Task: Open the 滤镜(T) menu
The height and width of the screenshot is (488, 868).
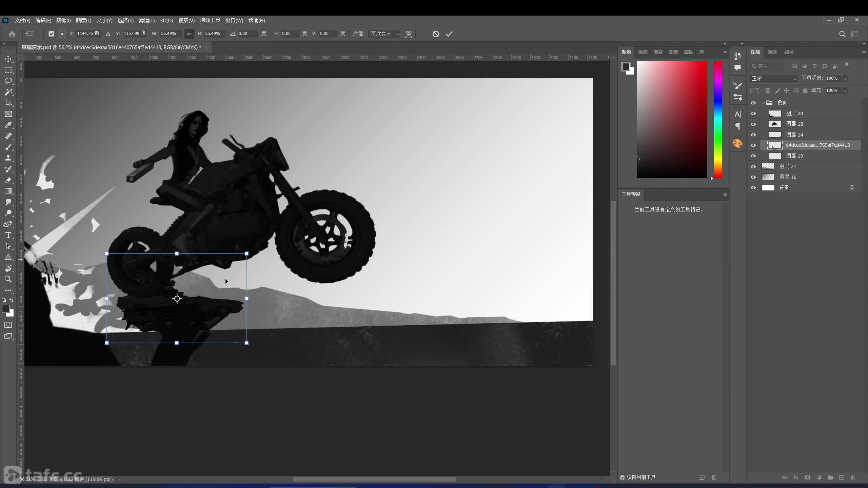Action: click(146, 20)
